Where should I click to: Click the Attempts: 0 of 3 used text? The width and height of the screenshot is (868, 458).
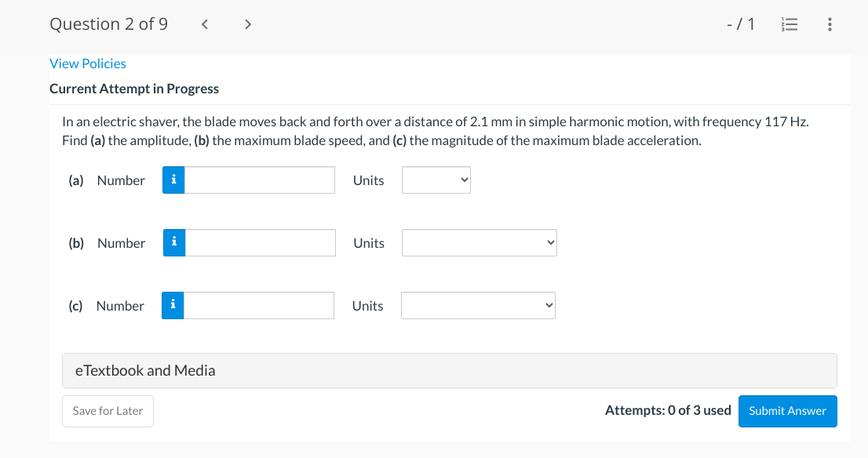(x=668, y=410)
